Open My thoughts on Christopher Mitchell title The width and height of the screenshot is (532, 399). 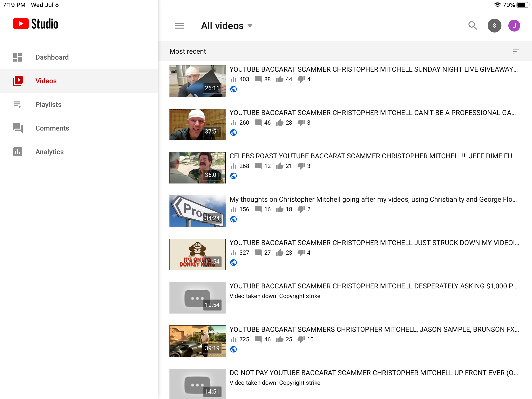click(x=373, y=199)
